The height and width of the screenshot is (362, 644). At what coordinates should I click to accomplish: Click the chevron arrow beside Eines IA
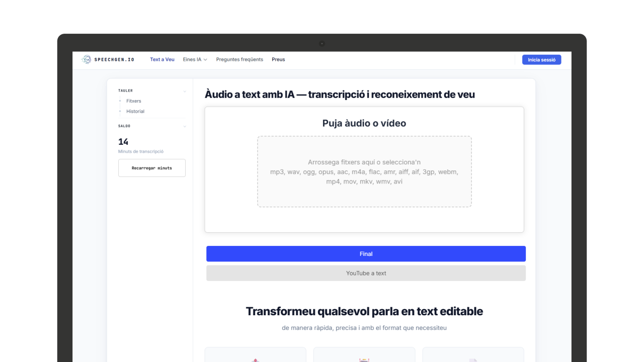[205, 60]
